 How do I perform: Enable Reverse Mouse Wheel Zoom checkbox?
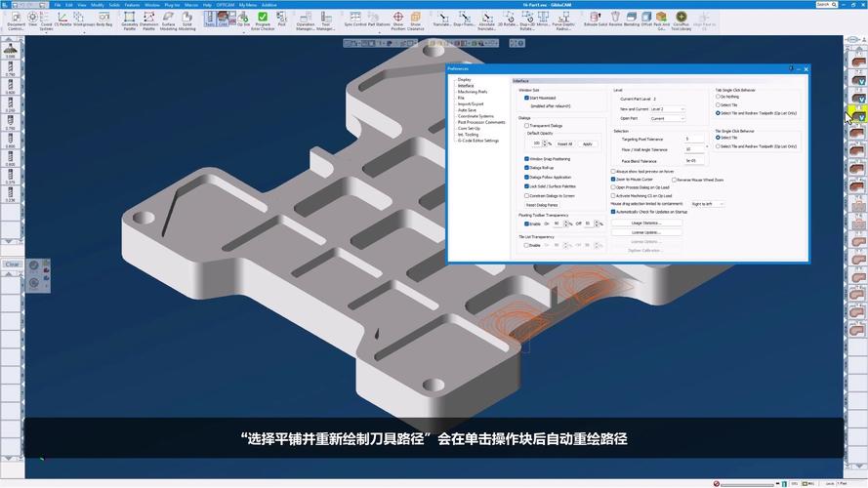pyautogui.click(x=674, y=180)
